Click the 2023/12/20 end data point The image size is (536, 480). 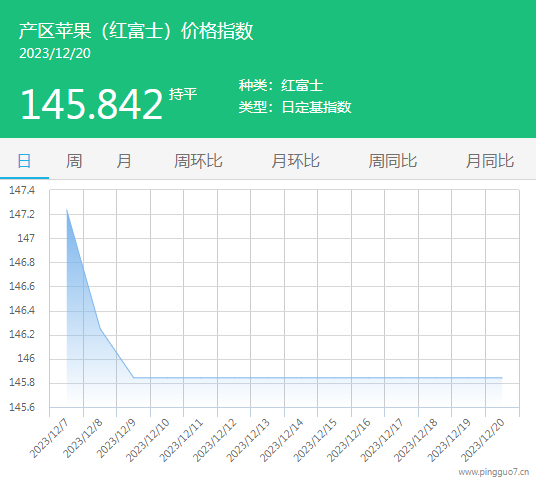[502, 378]
